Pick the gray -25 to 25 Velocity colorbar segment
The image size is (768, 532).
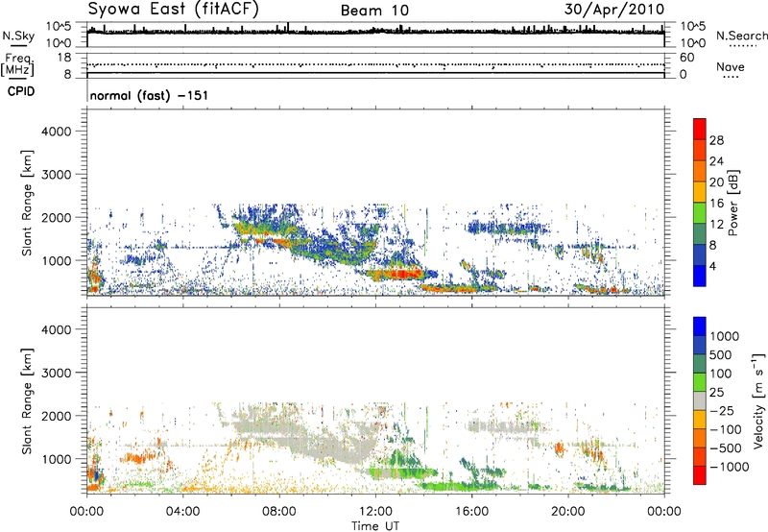click(x=700, y=401)
